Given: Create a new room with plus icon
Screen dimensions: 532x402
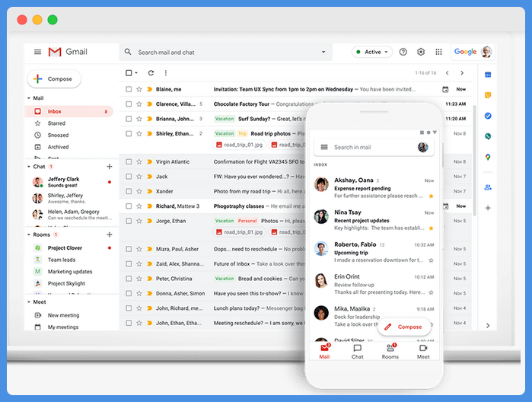Looking at the screenshot, I should [x=110, y=234].
